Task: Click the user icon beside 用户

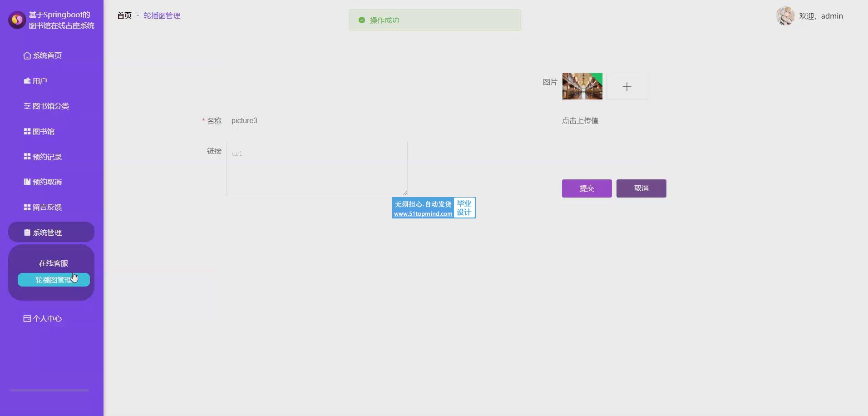Action: 27,81
